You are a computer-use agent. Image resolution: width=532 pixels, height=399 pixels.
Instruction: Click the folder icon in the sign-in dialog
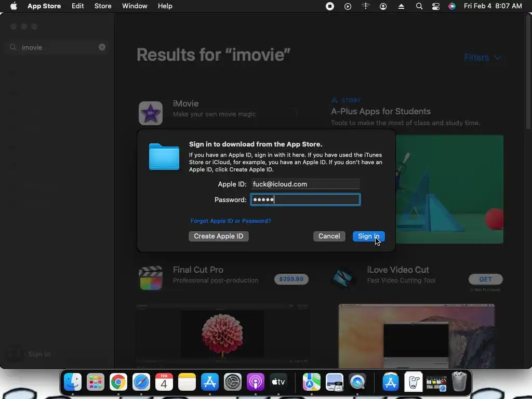click(164, 156)
